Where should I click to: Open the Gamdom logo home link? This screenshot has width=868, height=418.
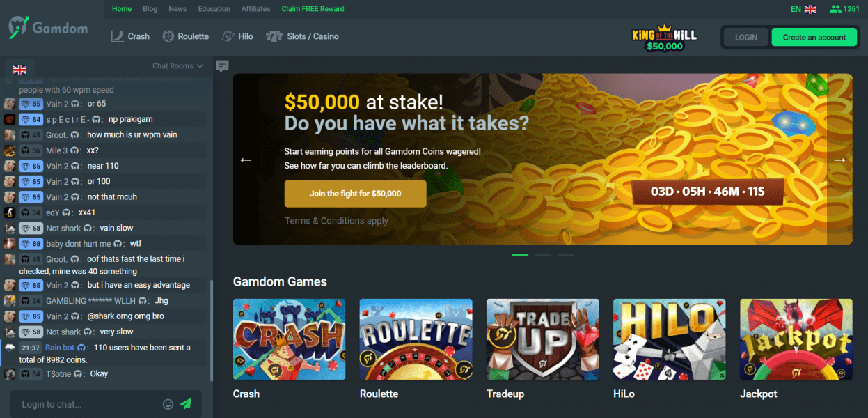pyautogui.click(x=49, y=28)
